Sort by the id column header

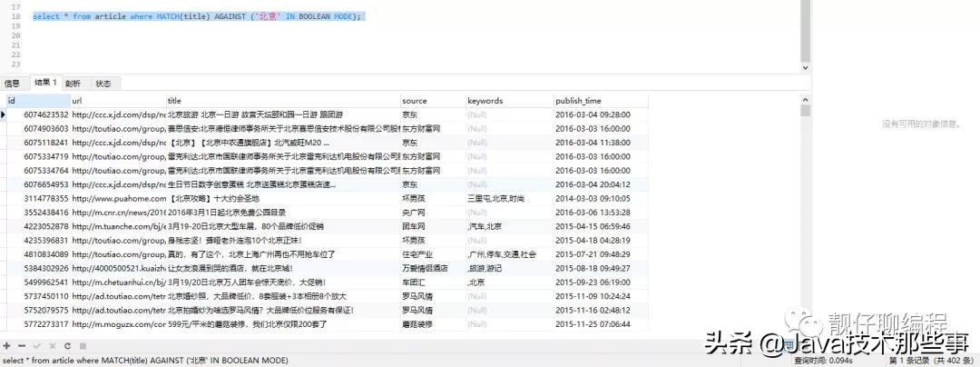[x=36, y=100]
